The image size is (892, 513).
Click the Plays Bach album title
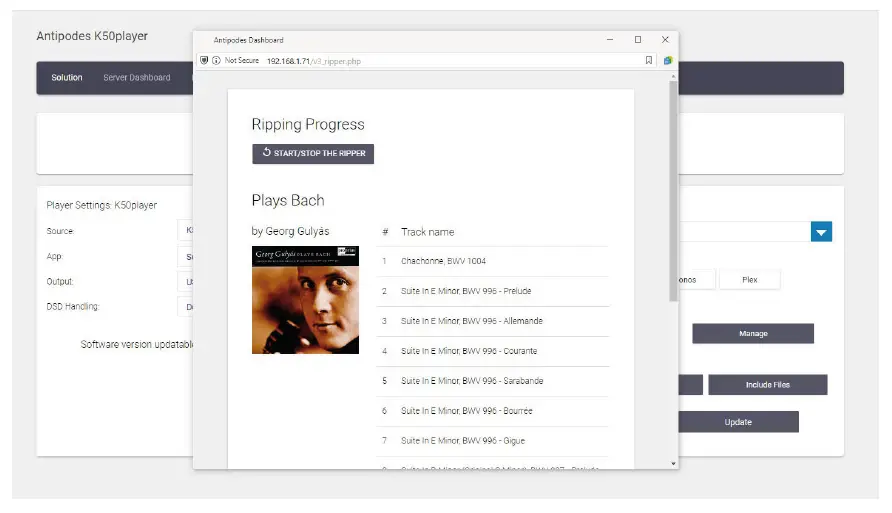[x=288, y=200]
